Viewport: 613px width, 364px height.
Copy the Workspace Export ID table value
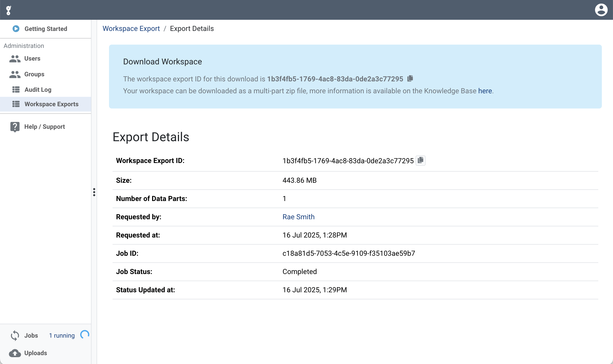click(x=420, y=160)
